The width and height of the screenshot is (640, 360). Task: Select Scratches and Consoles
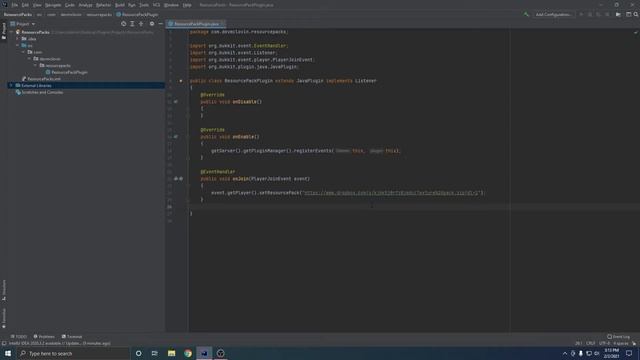(42, 92)
